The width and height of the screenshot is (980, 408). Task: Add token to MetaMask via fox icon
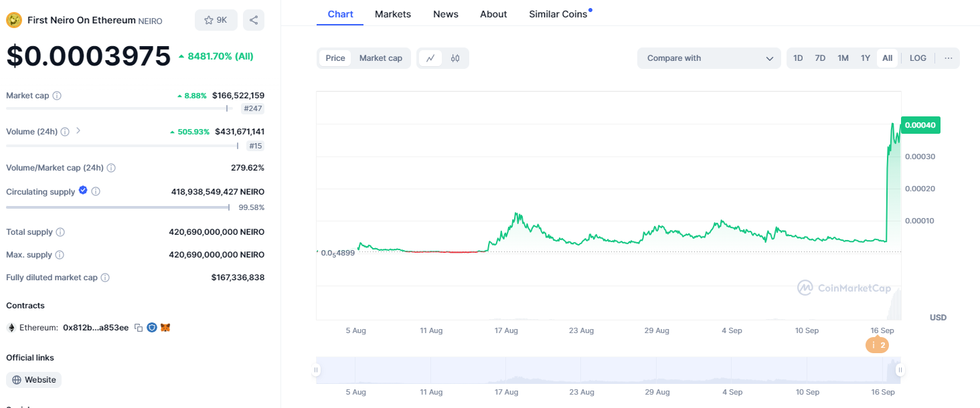(165, 328)
